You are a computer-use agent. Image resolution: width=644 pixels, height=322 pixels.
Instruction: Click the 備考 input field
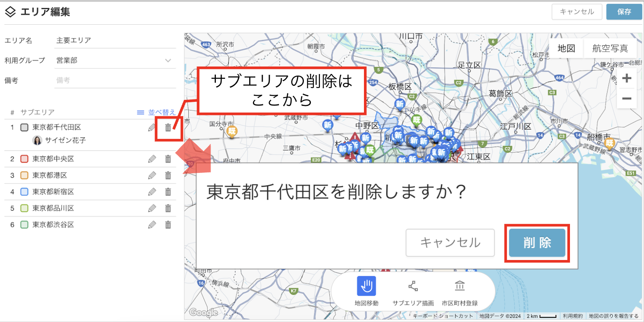point(115,80)
